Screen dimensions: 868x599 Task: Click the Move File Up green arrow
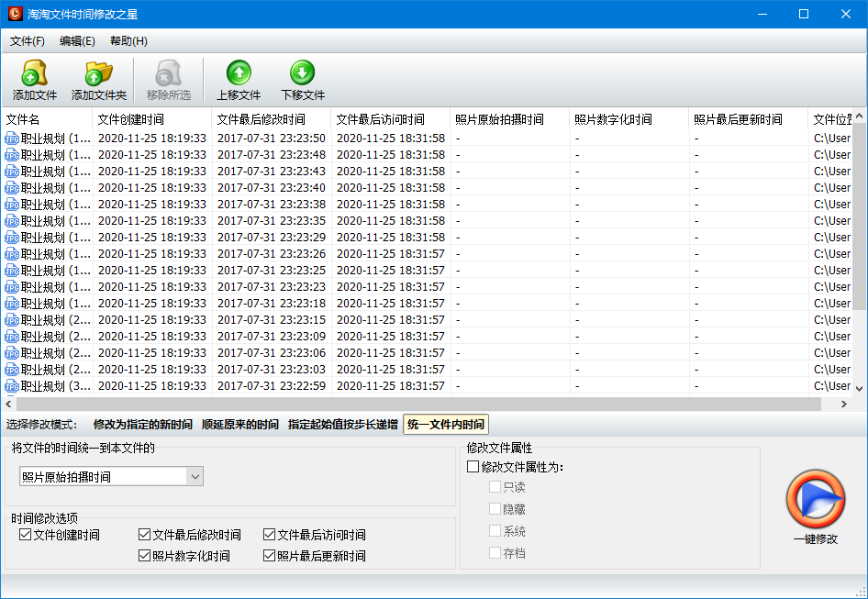coord(239,72)
